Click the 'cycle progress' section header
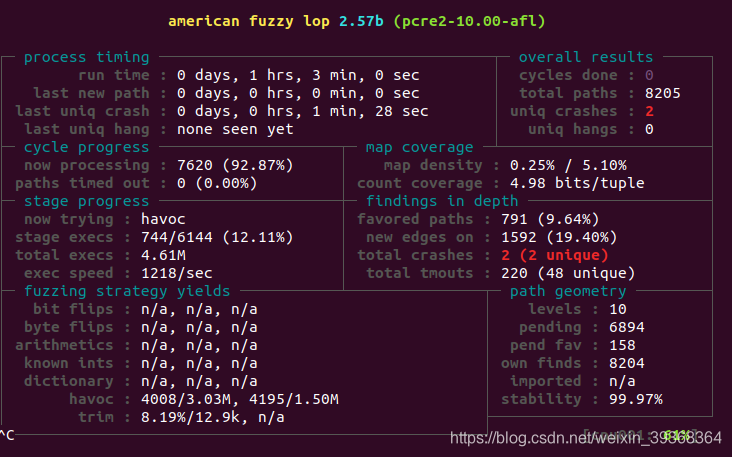732x457 pixels. coord(86,147)
